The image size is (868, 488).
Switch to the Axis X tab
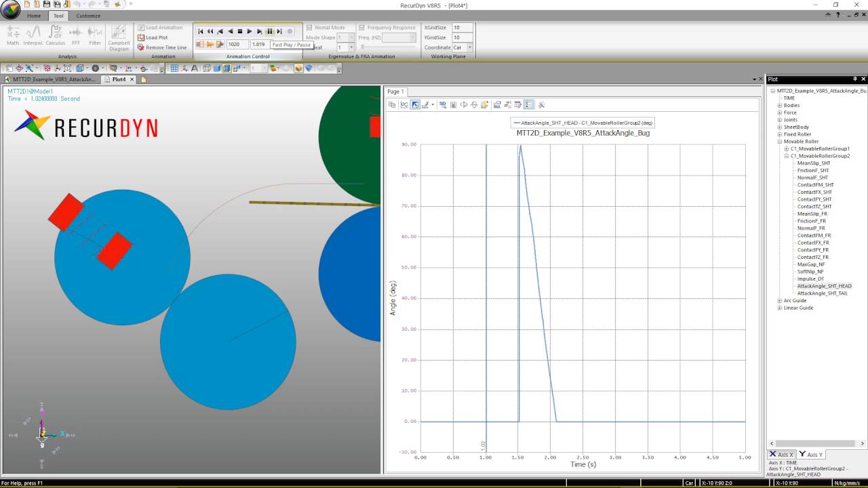click(781, 455)
